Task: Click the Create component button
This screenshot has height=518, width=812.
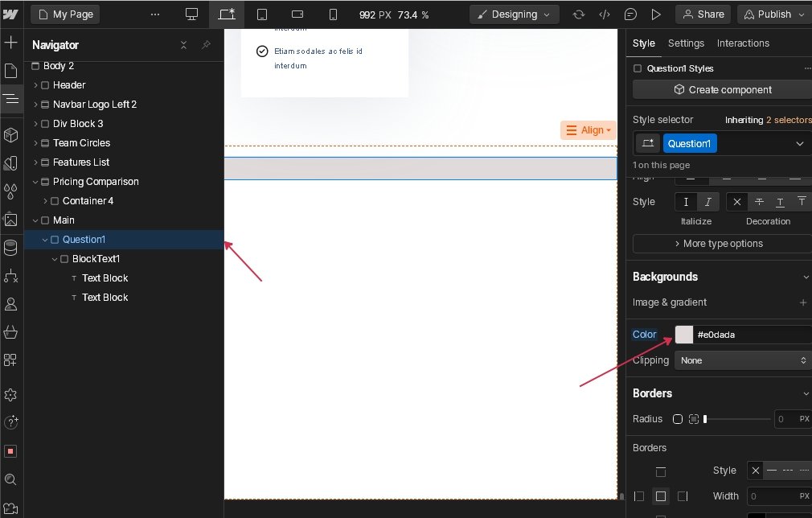Action: pyautogui.click(x=721, y=89)
